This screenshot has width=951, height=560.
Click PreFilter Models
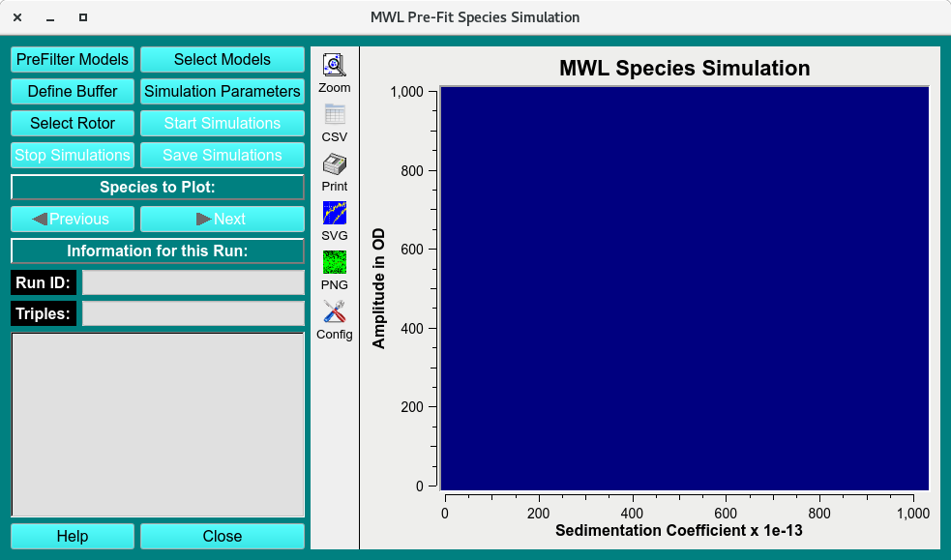click(x=72, y=59)
